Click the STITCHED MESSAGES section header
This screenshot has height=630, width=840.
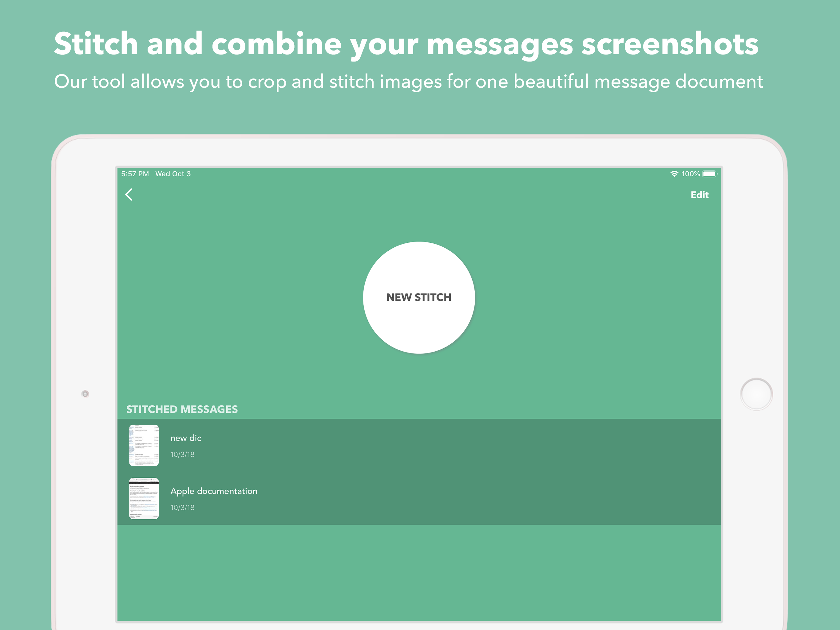pos(182,409)
